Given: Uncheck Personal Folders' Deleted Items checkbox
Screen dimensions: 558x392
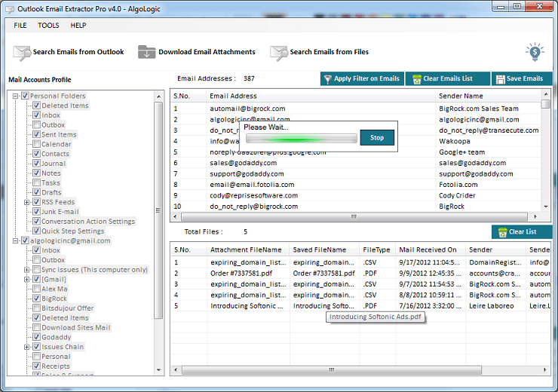Looking at the screenshot, I should 36,106.
